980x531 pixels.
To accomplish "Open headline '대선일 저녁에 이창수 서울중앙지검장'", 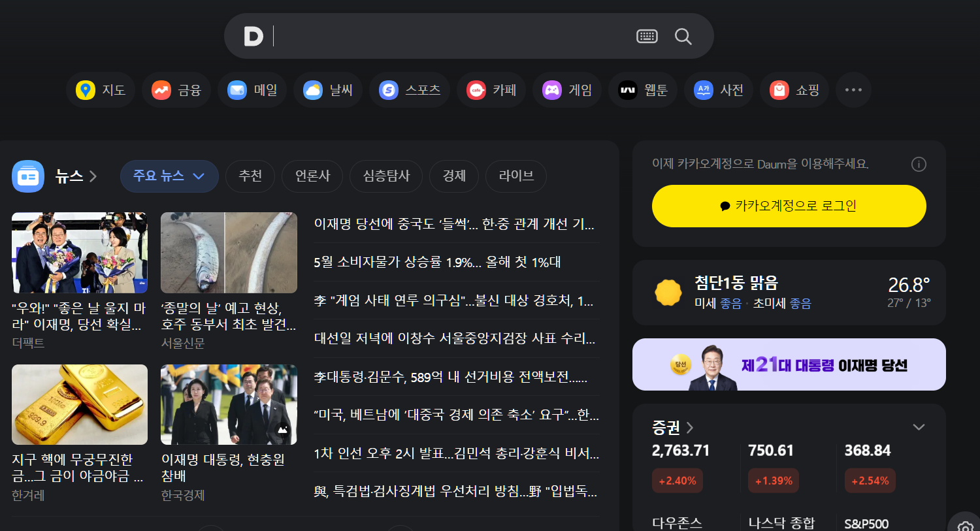I will pyautogui.click(x=455, y=338).
